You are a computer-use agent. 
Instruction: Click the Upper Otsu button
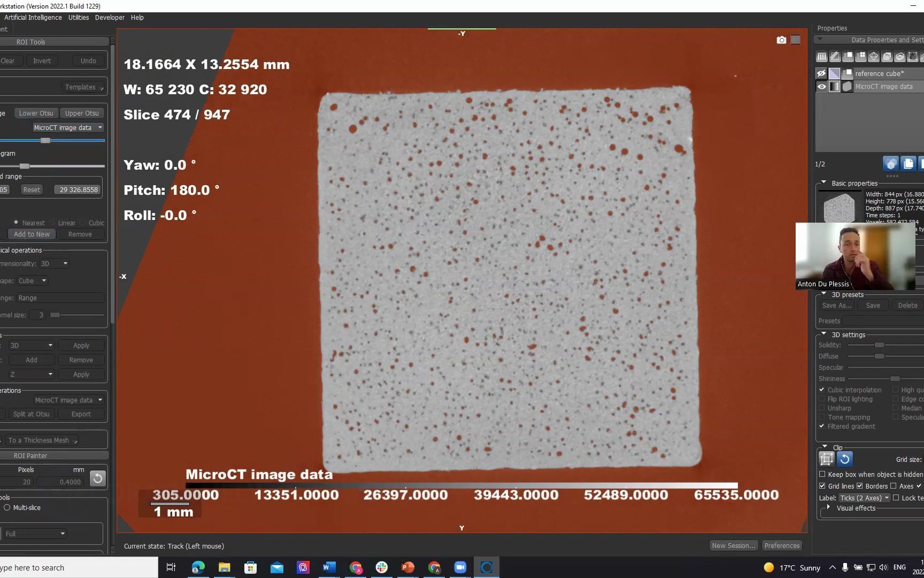click(x=82, y=113)
